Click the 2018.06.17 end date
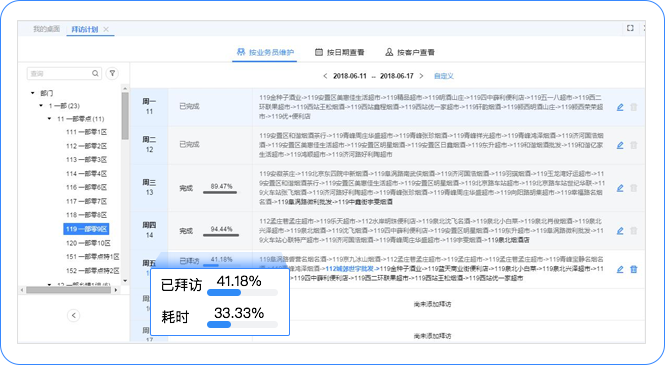Screen dimensions: 665x365 tap(397, 76)
